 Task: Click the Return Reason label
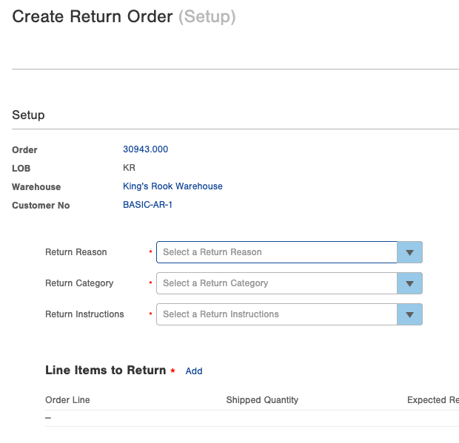pos(76,252)
